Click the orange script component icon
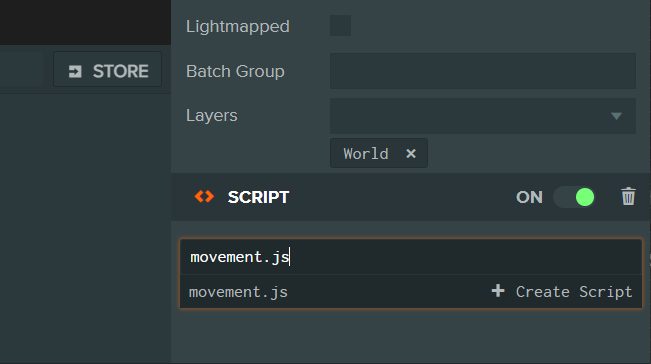 204,197
